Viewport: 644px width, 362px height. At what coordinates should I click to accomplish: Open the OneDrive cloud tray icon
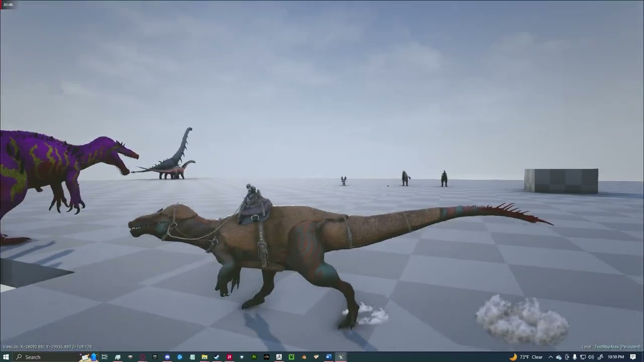point(558,357)
